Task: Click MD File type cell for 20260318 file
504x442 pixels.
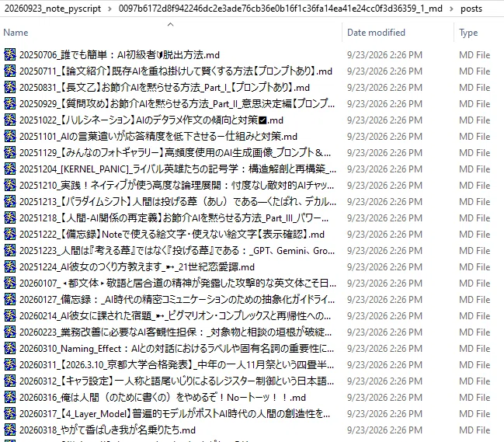Action: (x=474, y=430)
